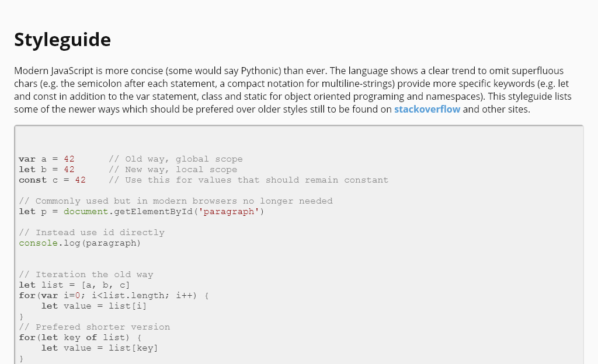Click the 'let value = list[key]' line
The image size is (598, 364).
99,348
